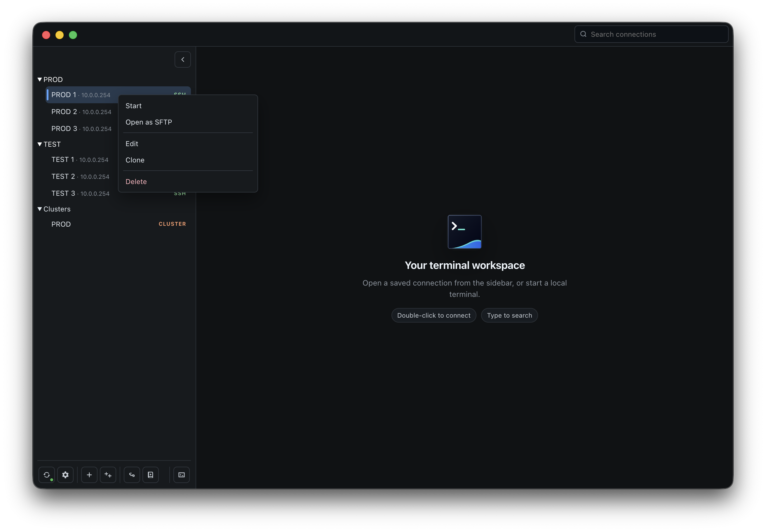Open local terminal icon in bottom toolbar
Image resolution: width=766 pixels, height=532 pixels.
tap(182, 475)
